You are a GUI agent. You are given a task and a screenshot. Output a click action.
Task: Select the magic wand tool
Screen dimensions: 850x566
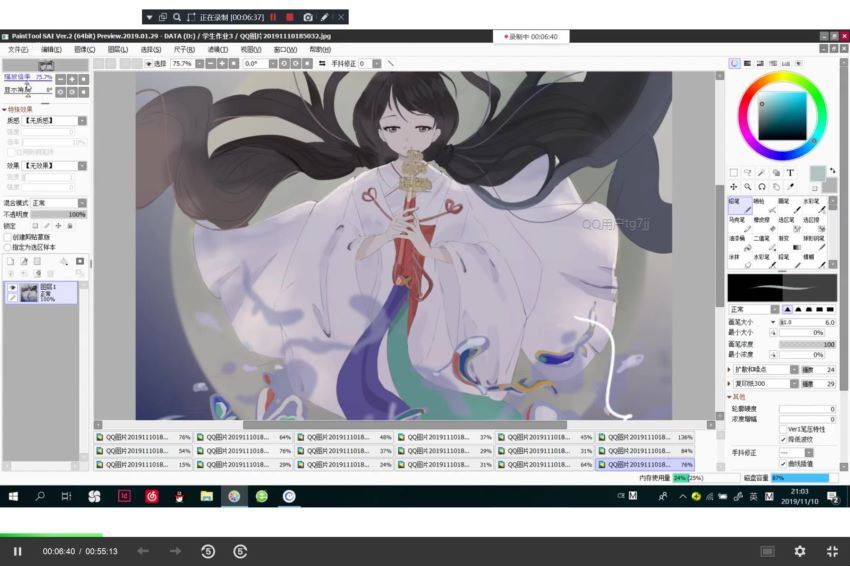[x=762, y=173]
